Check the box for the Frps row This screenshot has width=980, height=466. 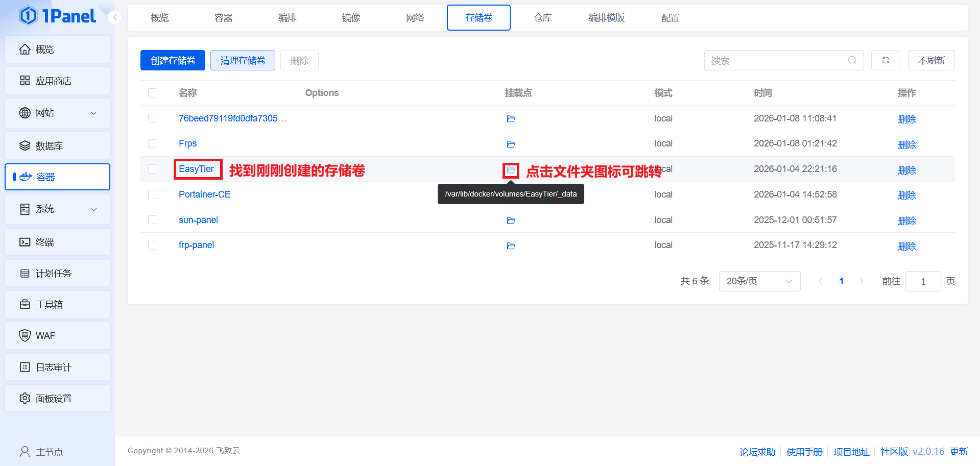[153, 144]
